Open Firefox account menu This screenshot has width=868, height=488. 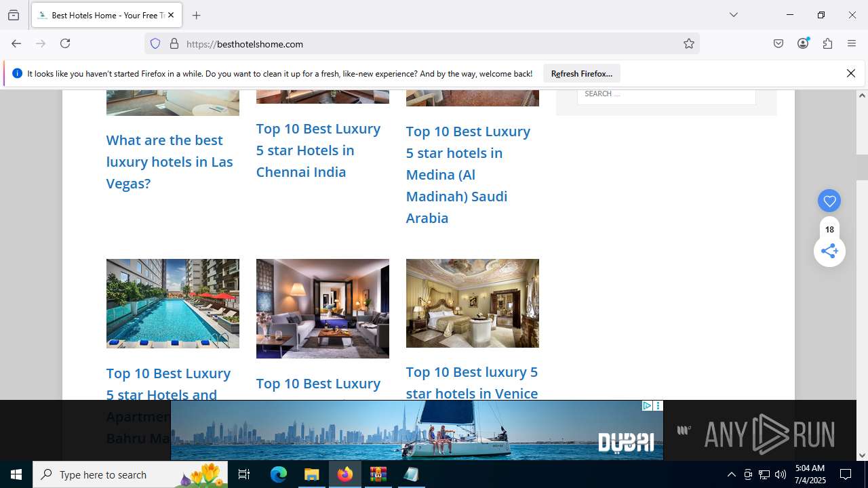pos(803,43)
